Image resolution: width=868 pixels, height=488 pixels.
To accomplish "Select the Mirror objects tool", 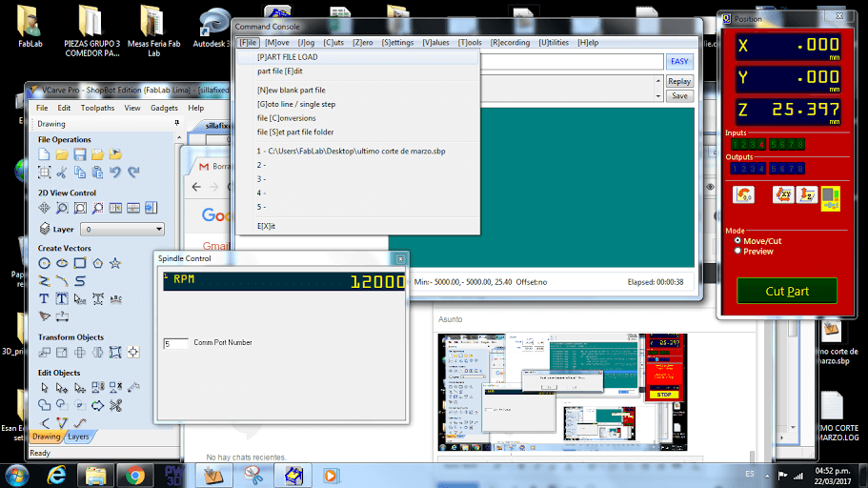I will click(97, 353).
